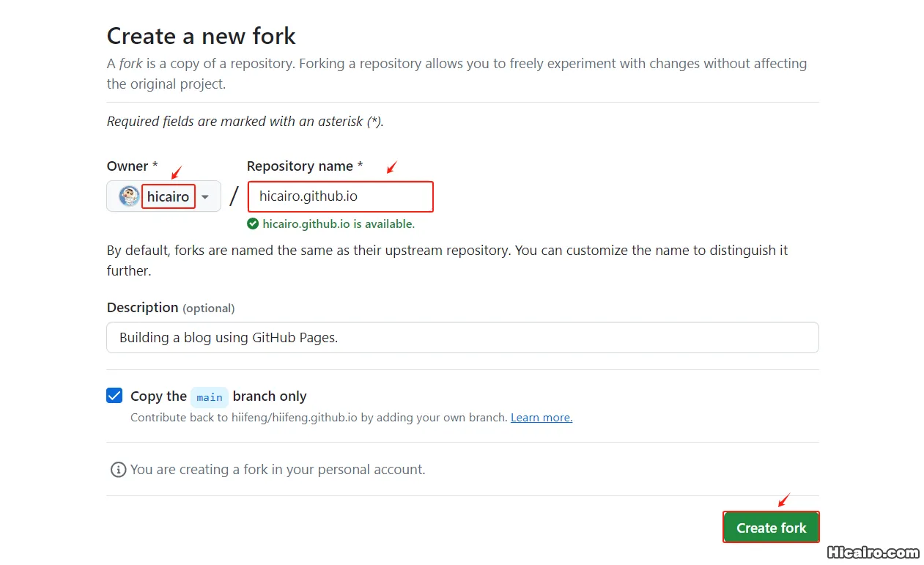The width and height of the screenshot is (924, 565).
Task: Click the slash between owner and repository name
Action: point(234,195)
